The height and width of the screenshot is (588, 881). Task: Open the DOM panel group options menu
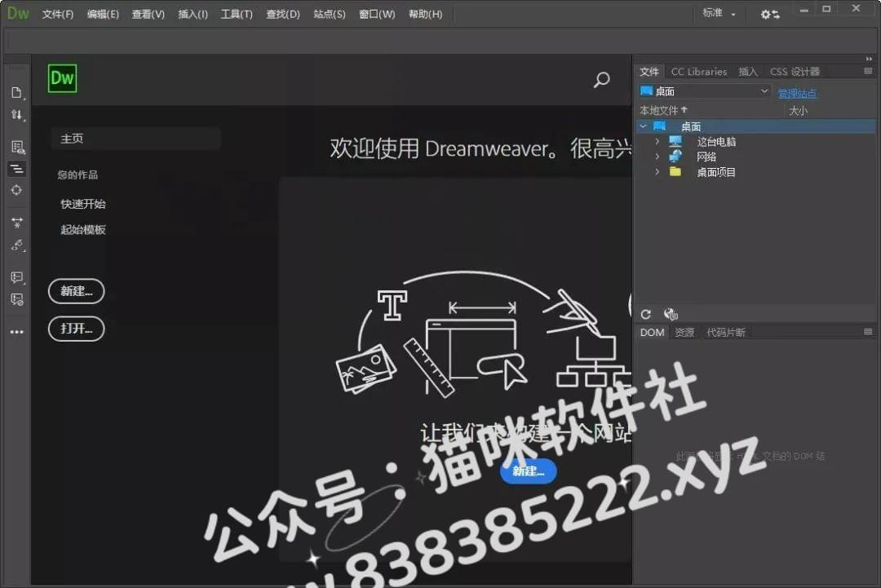(x=868, y=332)
